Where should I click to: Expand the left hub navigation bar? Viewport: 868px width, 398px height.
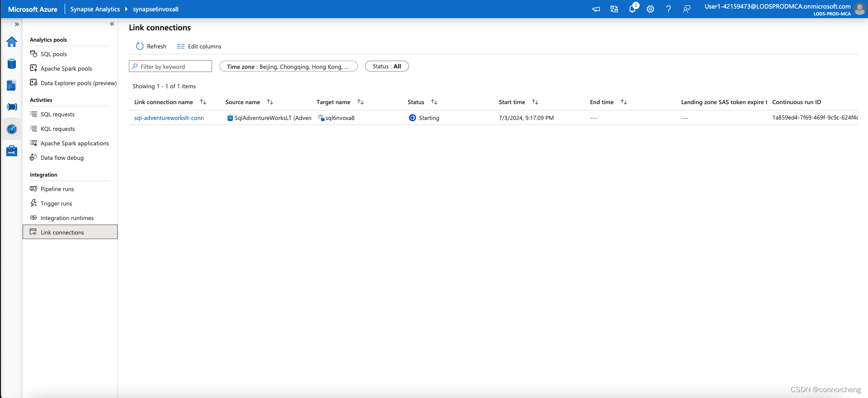[17, 24]
